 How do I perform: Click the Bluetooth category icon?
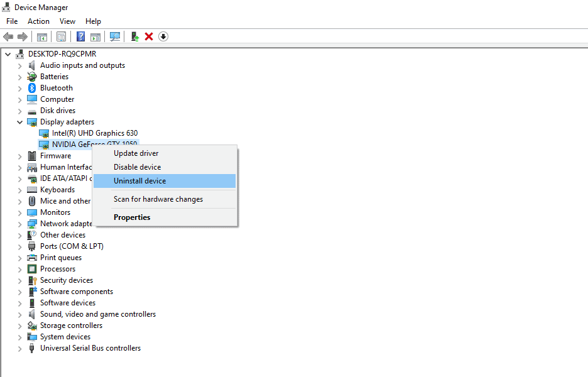point(32,88)
